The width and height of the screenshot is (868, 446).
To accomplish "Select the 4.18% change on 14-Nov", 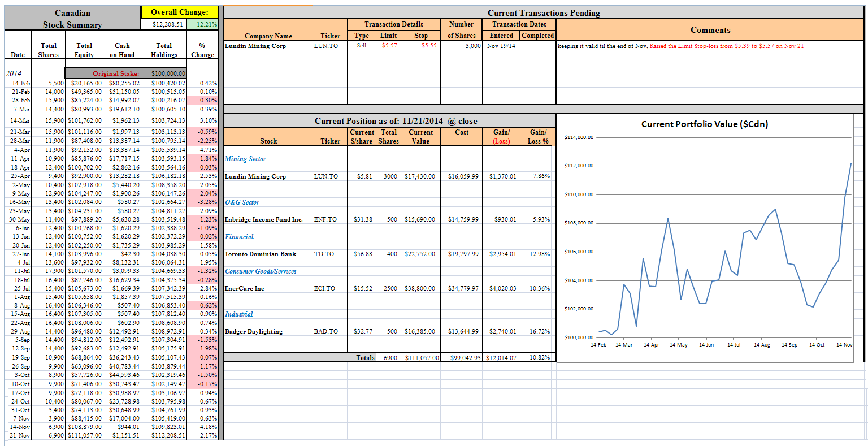I will [208, 427].
